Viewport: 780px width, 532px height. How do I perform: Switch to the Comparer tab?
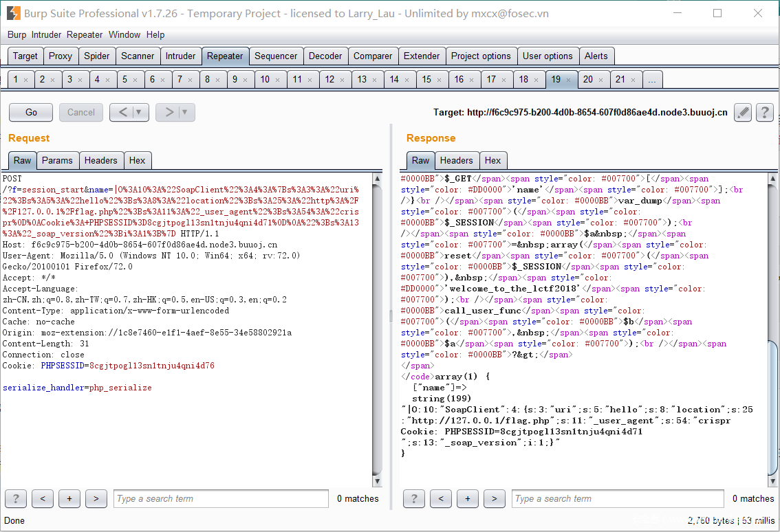(x=373, y=56)
